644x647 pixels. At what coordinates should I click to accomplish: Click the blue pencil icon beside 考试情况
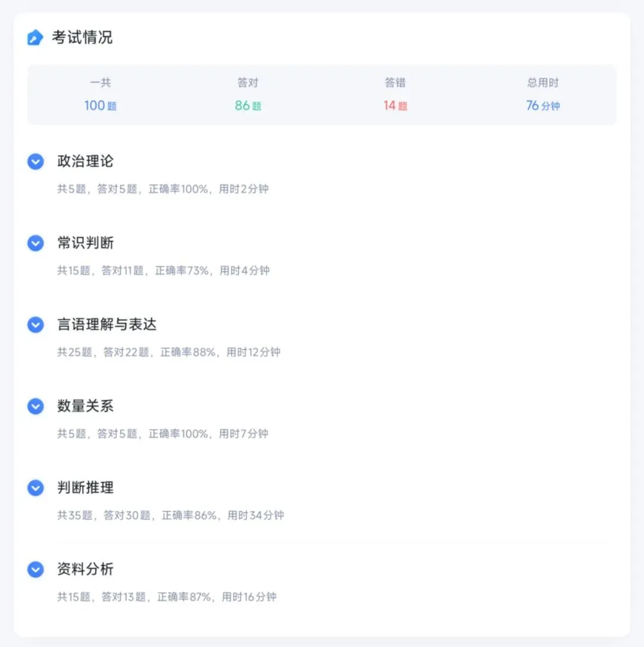tap(35, 38)
